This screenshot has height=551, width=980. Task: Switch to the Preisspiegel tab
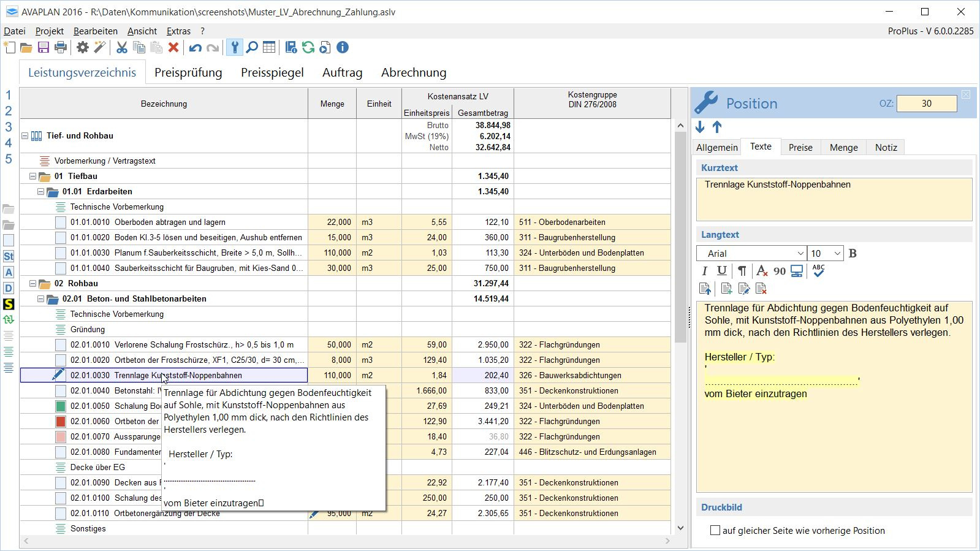click(x=272, y=72)
